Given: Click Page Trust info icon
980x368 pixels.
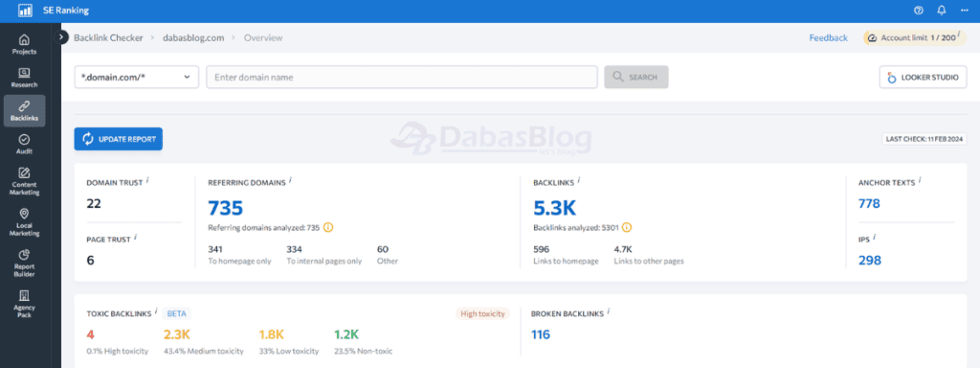Looking at the screenshot, I should click(136, 238).
